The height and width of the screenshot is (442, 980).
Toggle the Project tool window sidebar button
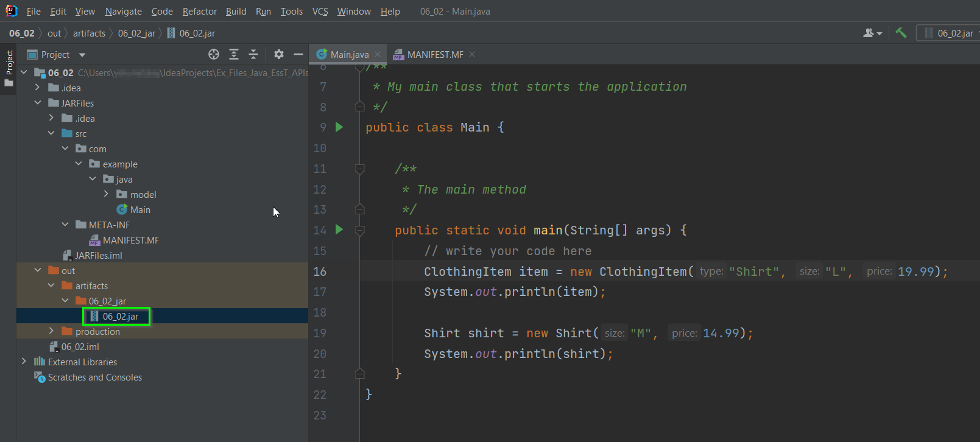[x=9, y=68]
